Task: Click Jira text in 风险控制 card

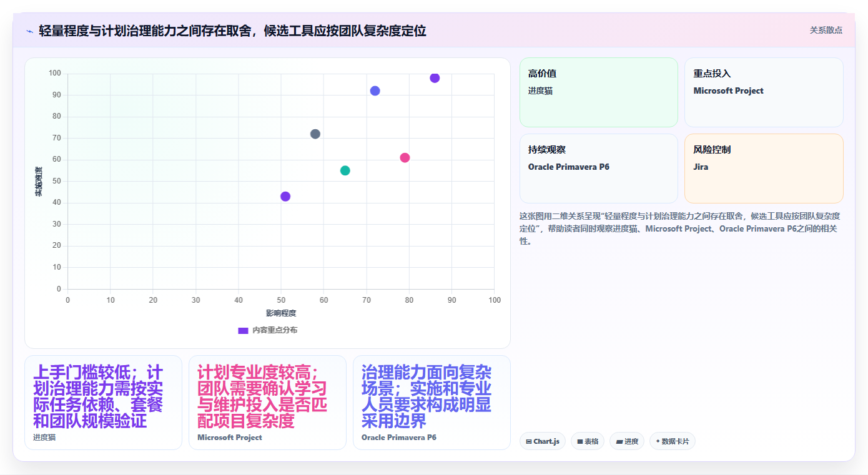Action: pyautogui.click(x=701, y=167)
